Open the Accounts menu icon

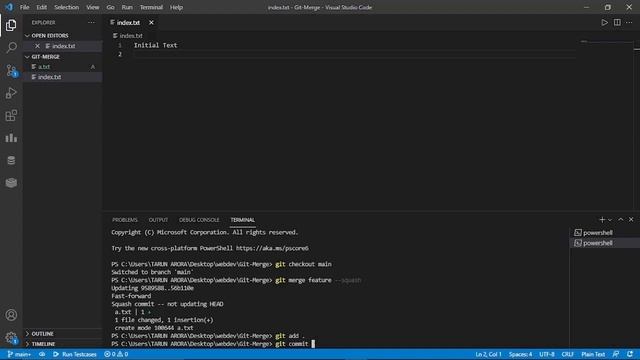(11, 315)
